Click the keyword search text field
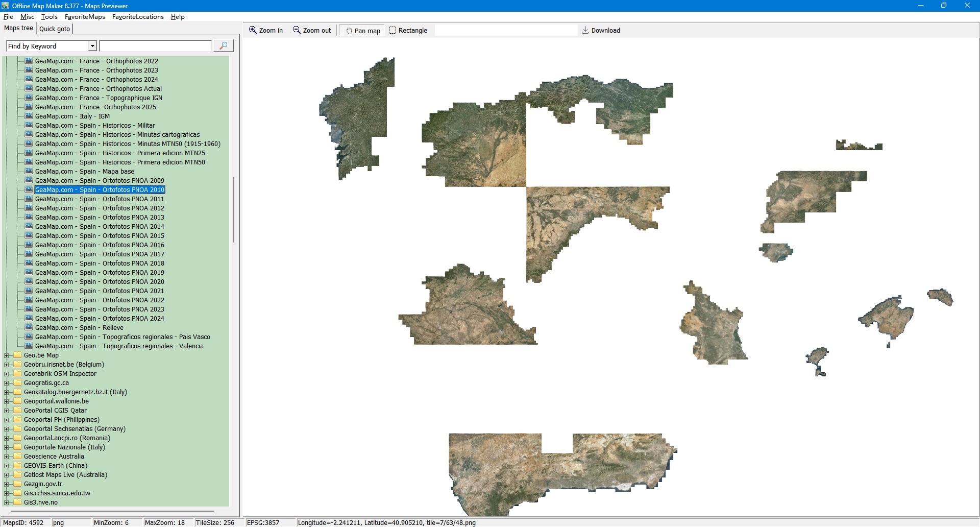 pos(155,46)
